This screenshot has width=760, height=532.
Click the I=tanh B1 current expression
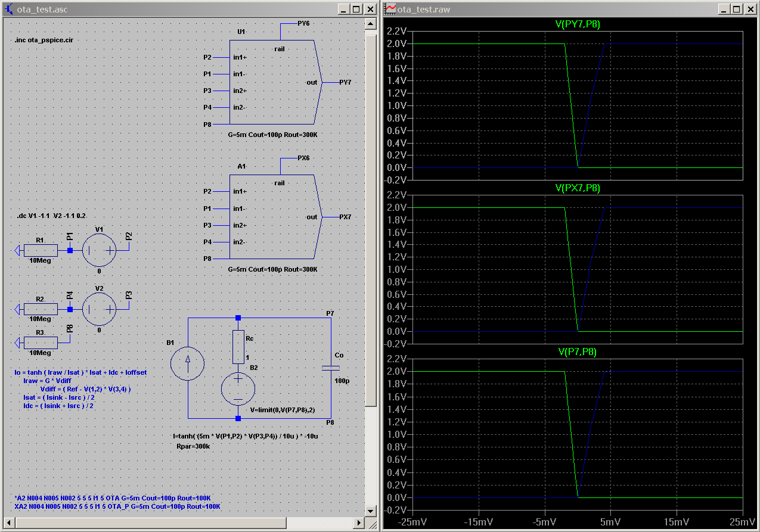(245, 436)
